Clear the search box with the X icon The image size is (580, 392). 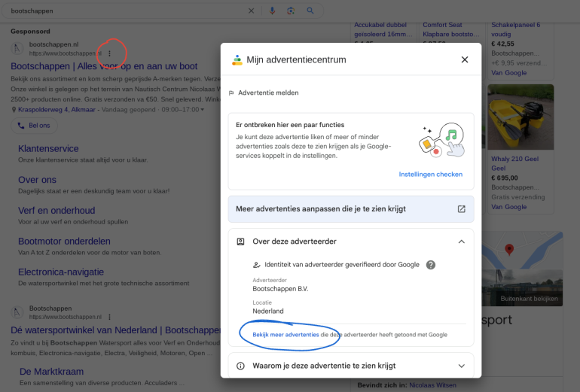coord(251,11)
